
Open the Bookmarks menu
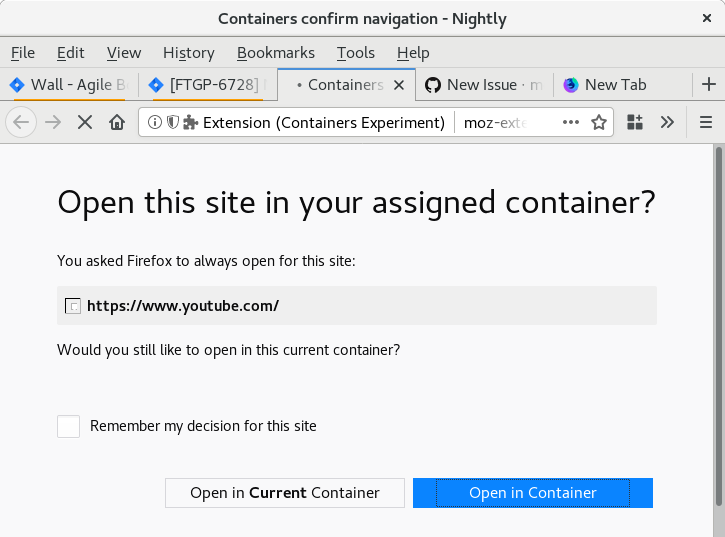pos(275,53)
